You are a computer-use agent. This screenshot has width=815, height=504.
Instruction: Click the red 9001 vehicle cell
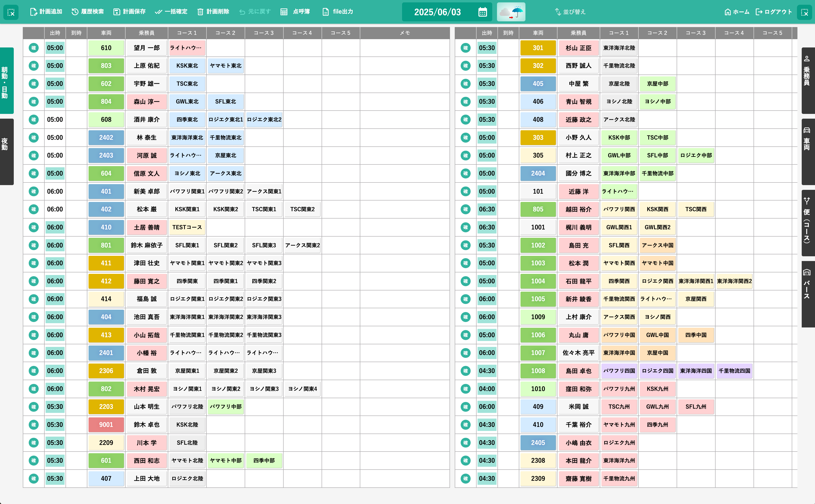pos(106,425)
